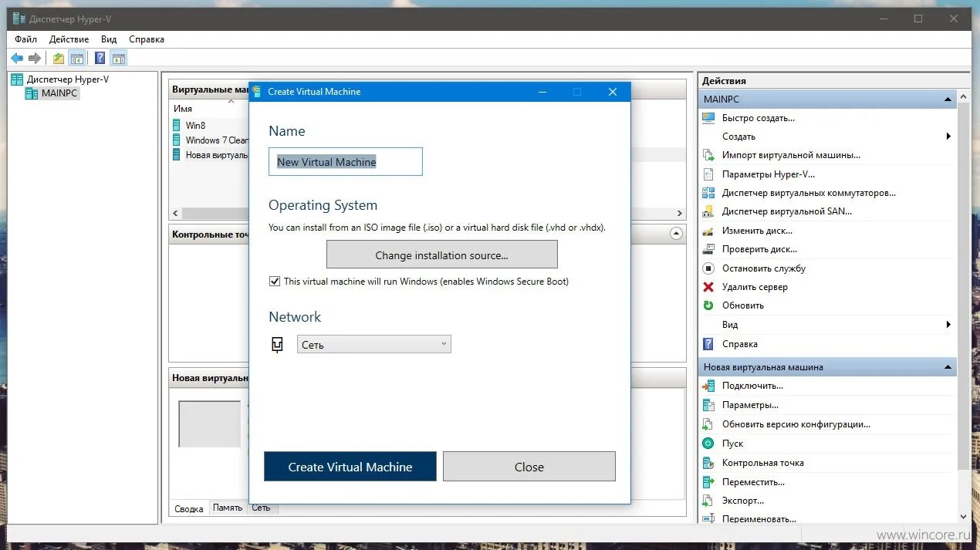Click the Create Virtual Machine button

pos(350,467)
